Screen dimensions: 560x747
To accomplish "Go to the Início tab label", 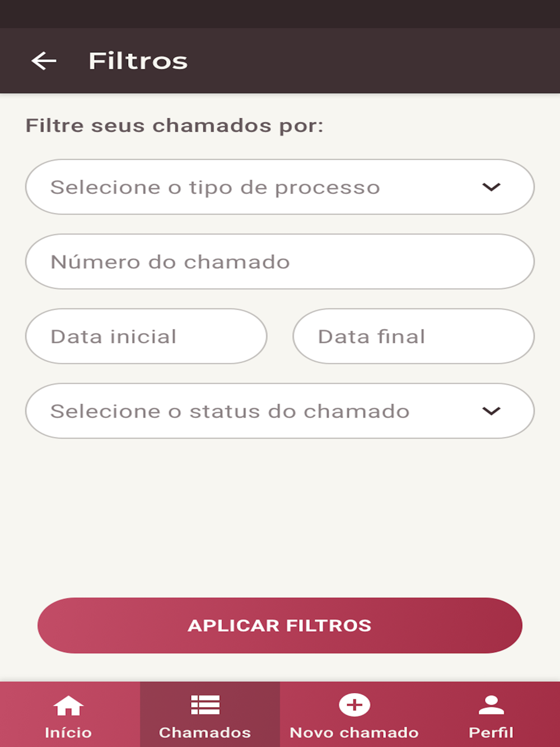I will (x=68, y=732).
